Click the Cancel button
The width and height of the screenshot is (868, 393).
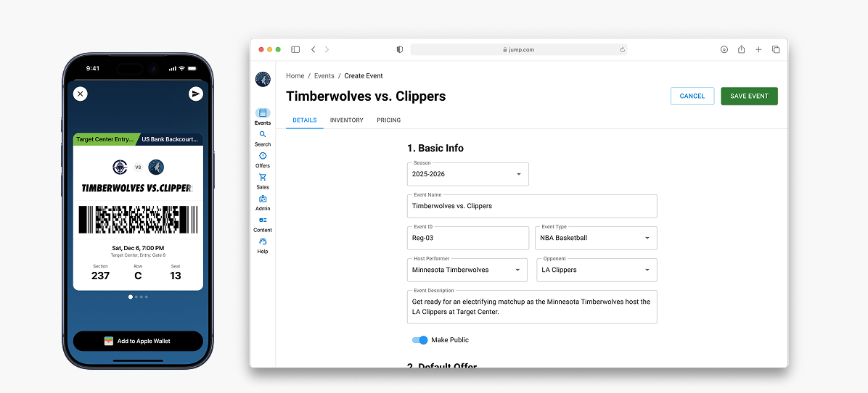[x=692, y=96]
